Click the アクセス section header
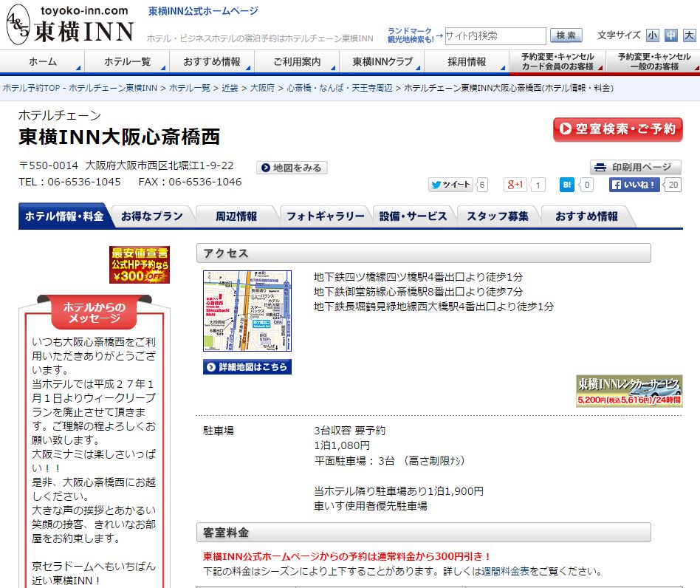 point(424,253)
